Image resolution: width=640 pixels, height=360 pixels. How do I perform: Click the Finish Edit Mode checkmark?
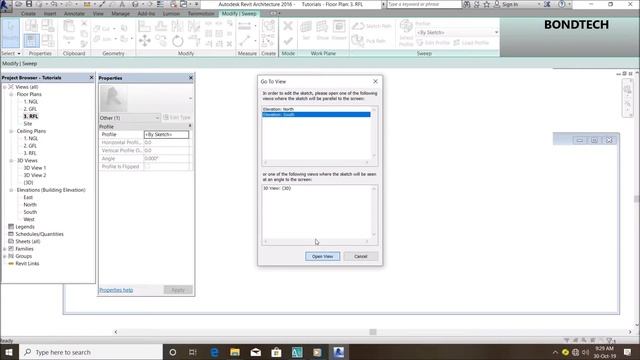288,41
